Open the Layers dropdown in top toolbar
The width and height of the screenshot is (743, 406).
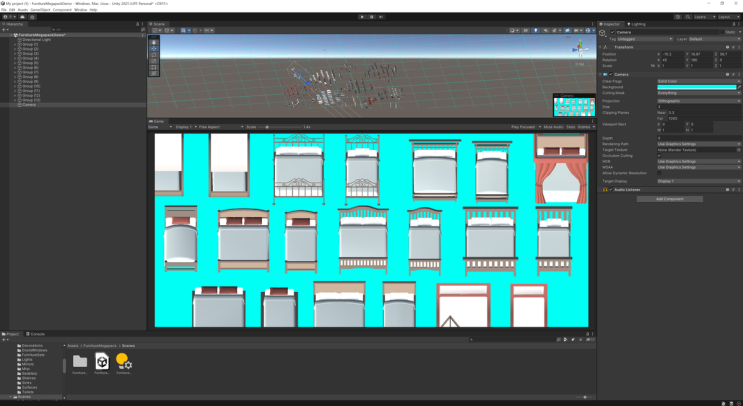pos(705,17)
